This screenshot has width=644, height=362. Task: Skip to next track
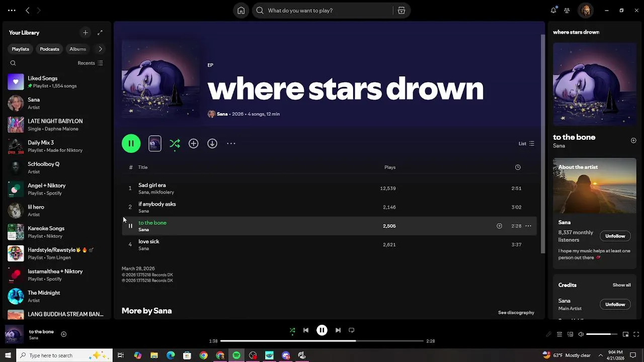click(338, 330)
